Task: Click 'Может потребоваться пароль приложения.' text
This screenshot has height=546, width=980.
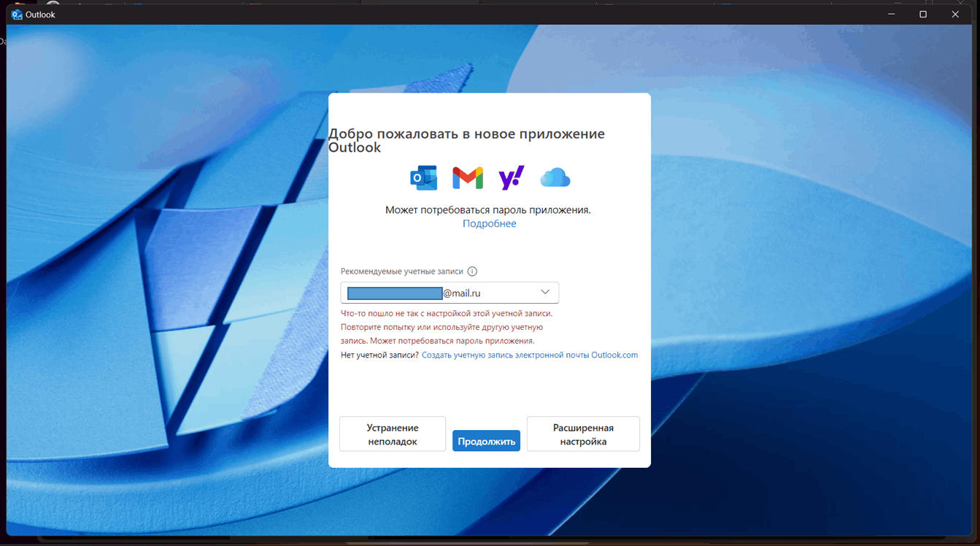Action: pos(488,209)
